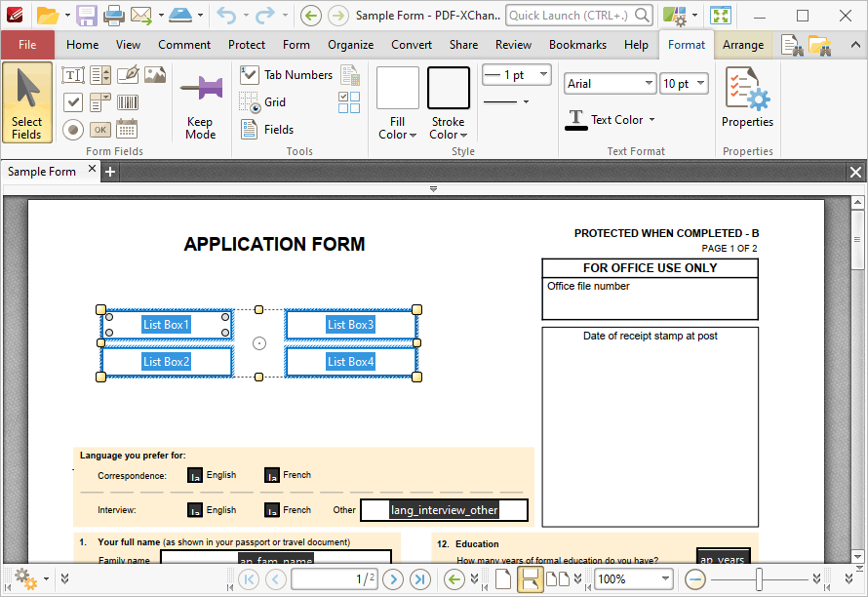Toggle Correspondence French checkbox
Screen dimensions: 868x597
(x=272, y=475)
